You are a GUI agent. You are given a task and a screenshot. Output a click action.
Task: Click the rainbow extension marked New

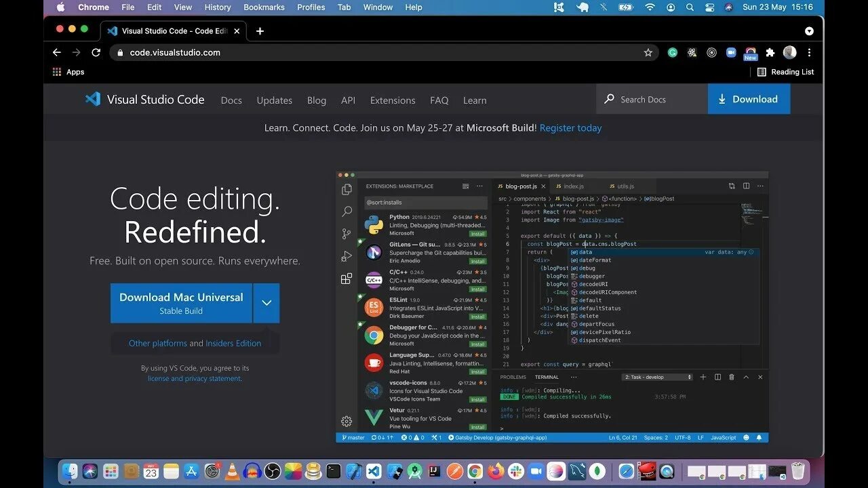pos(751,53)
